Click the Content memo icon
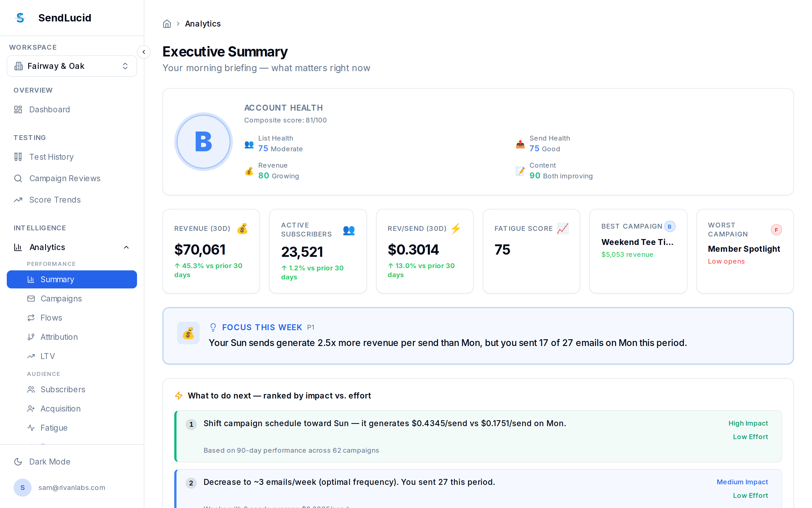The width and height of the screenshot is (812, 508). click(520, 171)
